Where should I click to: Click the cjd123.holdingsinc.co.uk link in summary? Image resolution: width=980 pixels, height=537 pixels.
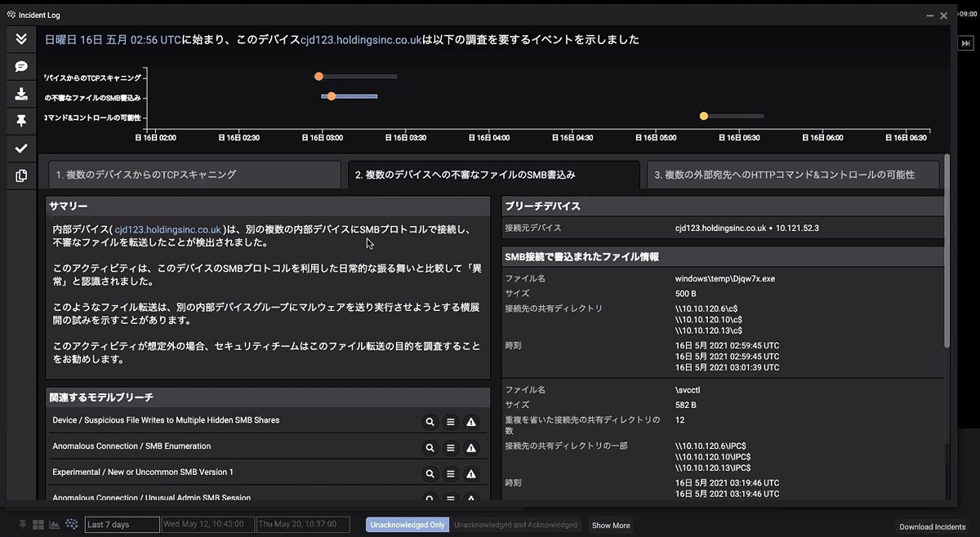tap(167, 230)
